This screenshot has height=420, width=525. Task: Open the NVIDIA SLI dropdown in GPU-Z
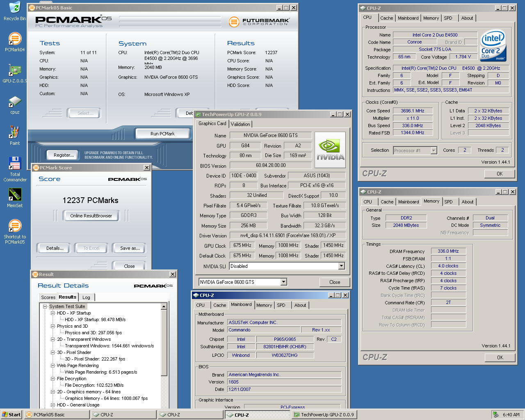(341, 266)
